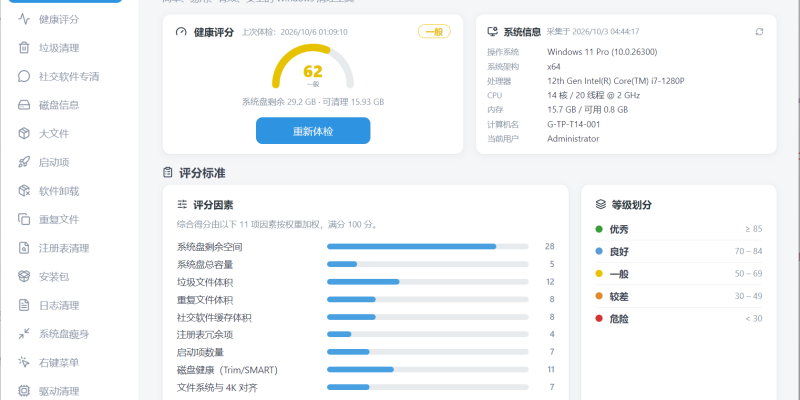Click the 安装包 open box icon
This screenshot has width=800, height=400.
pos(24,277)
